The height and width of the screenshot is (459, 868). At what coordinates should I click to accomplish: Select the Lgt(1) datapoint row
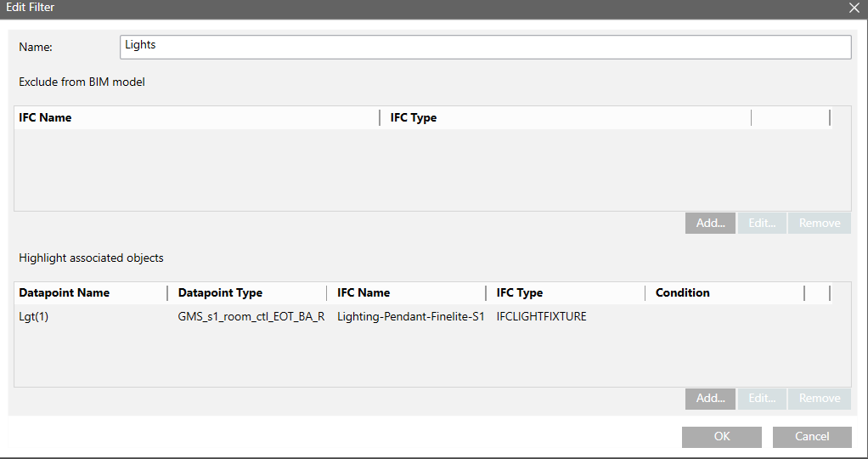[x=36, y=317]
